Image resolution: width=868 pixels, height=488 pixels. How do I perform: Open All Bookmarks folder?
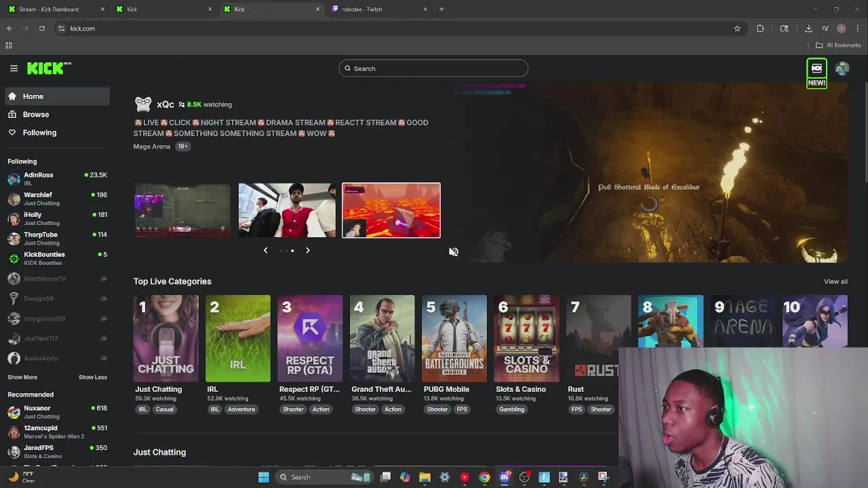[839, 45]
